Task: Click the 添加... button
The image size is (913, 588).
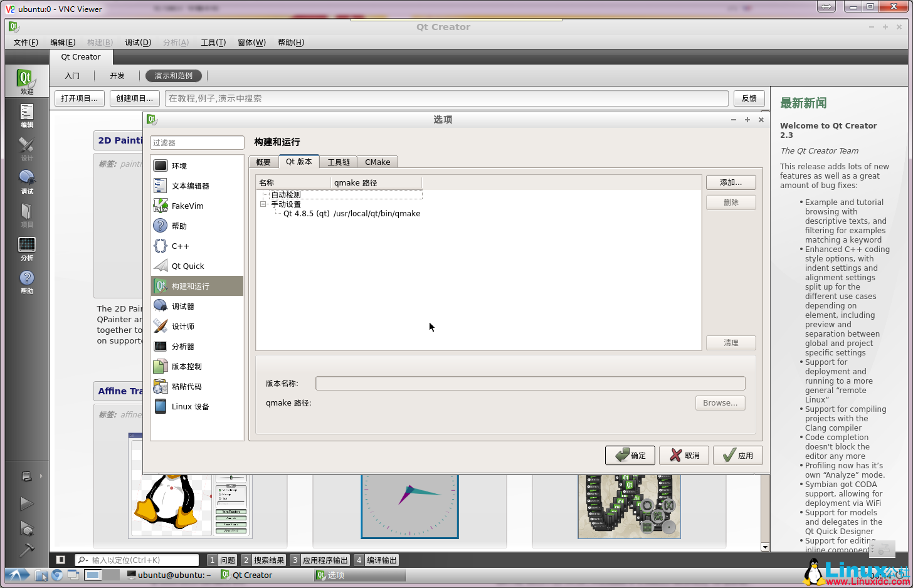Action: 731,182
